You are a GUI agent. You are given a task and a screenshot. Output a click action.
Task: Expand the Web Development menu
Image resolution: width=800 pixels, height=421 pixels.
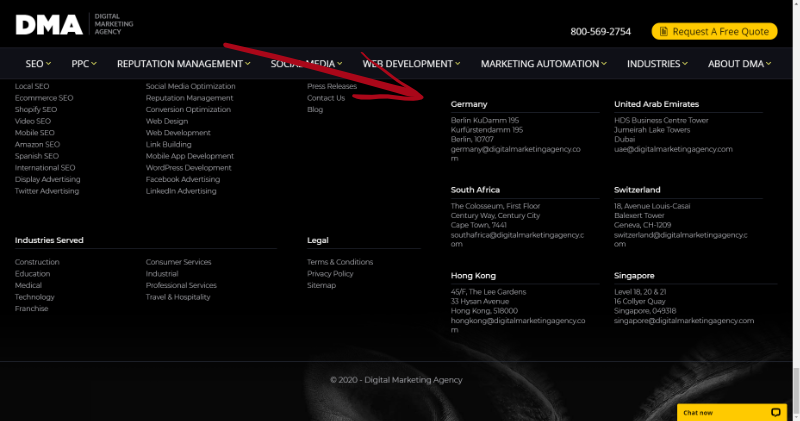[411, 64]
